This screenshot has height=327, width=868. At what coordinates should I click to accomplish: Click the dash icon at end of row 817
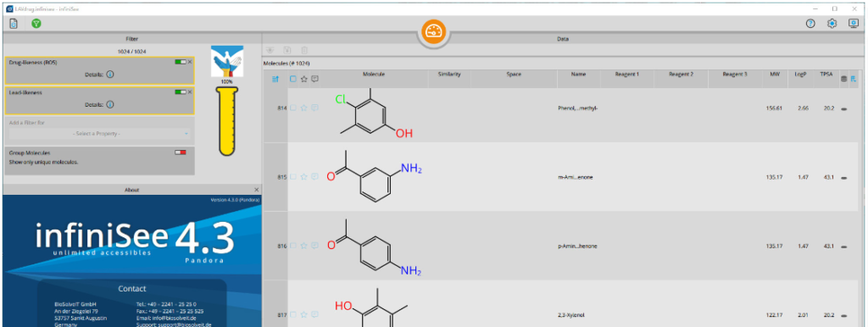coord(844,316)
